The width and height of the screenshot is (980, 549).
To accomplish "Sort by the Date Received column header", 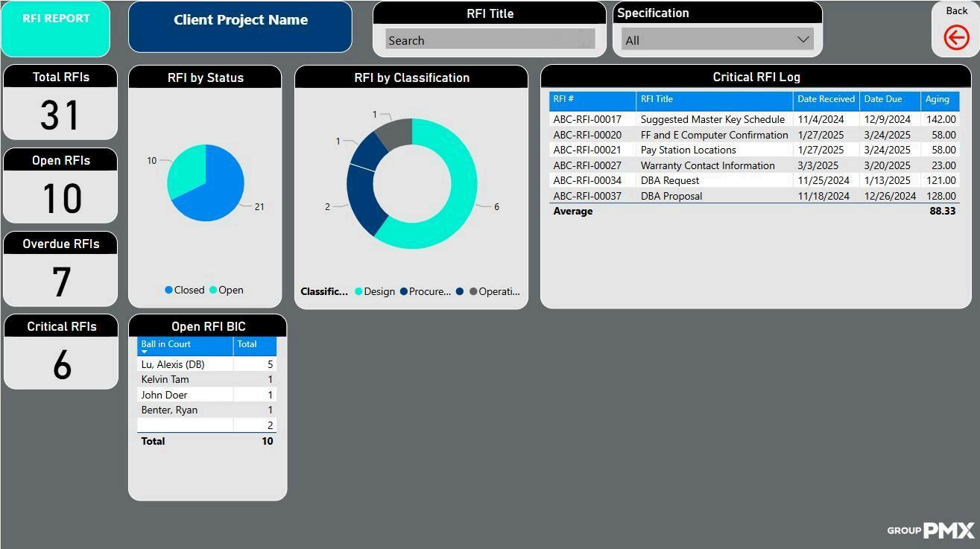I will 826,100.
